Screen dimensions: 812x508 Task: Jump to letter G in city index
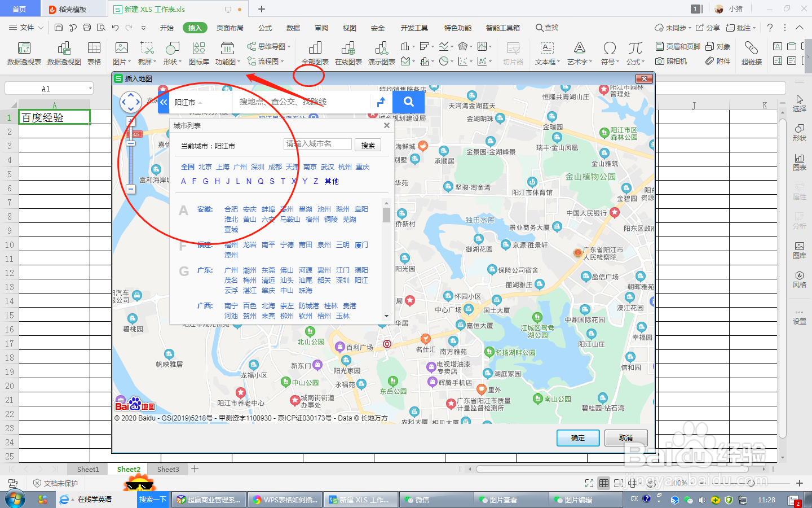pyautogui.click(x=205, y=181)
